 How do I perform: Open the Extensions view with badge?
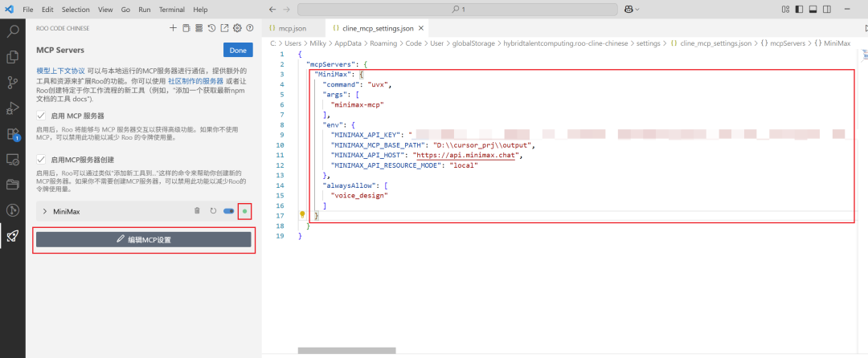click(x=12, y=134)
